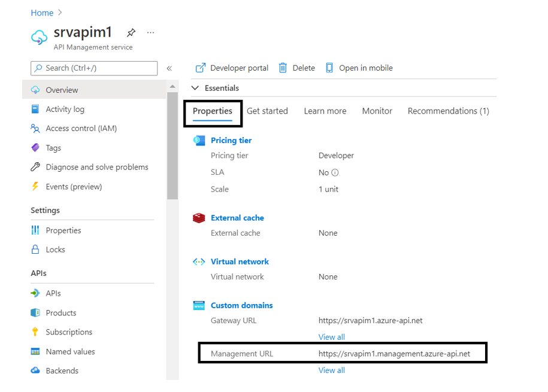Open the Learn more tab
Image resolution: width=548 pixels, height=392 pixels.
click(x=325, y=111)
